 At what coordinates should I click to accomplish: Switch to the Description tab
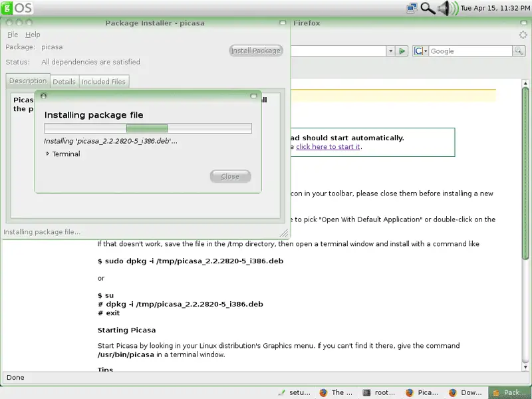click(28, 80)
